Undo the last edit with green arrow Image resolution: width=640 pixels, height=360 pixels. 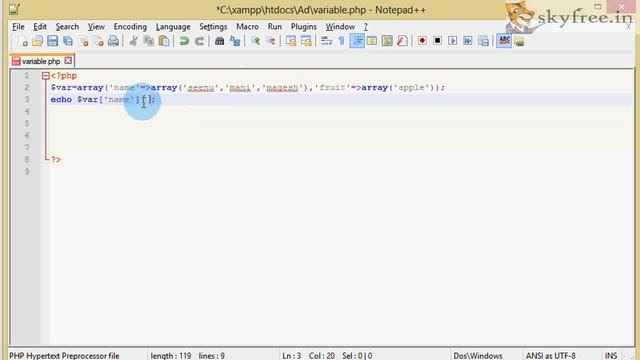point(184,41)
